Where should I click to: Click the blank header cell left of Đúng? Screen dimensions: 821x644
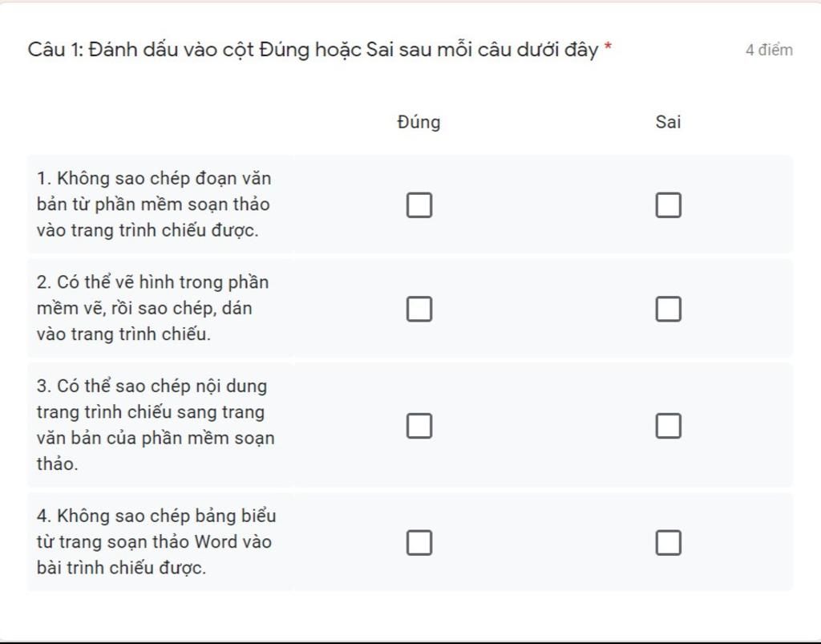click(160, 122)
